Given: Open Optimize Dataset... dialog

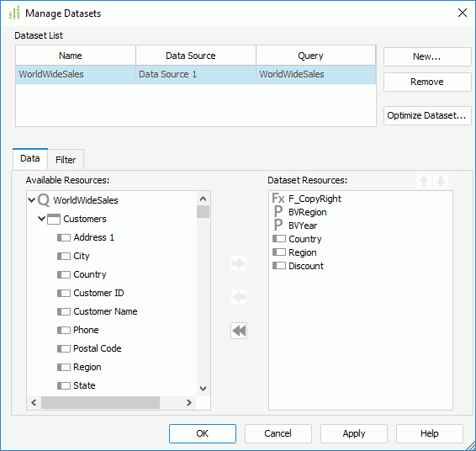Looking at the screenshot, I should [427, 115].
